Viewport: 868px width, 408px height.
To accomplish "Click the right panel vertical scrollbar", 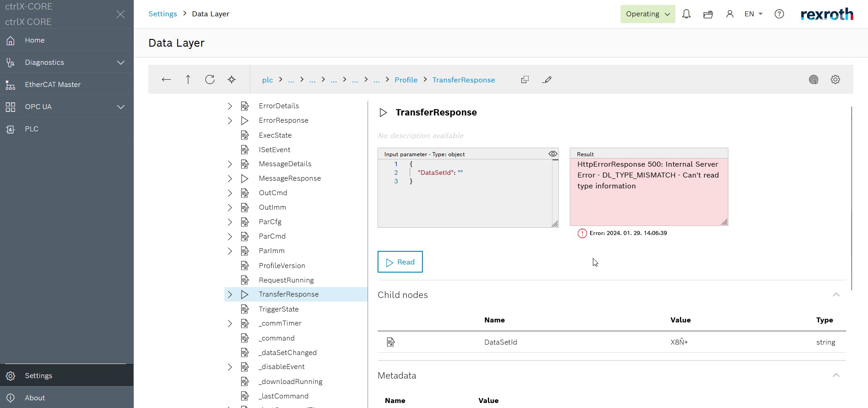I will tap(852, 198).
